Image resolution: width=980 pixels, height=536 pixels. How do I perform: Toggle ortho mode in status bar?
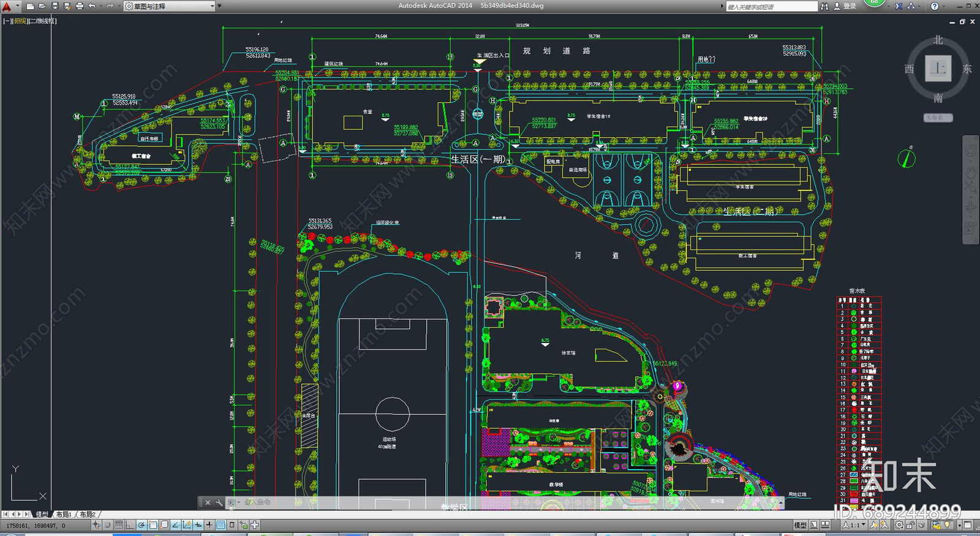coord(130,525)
